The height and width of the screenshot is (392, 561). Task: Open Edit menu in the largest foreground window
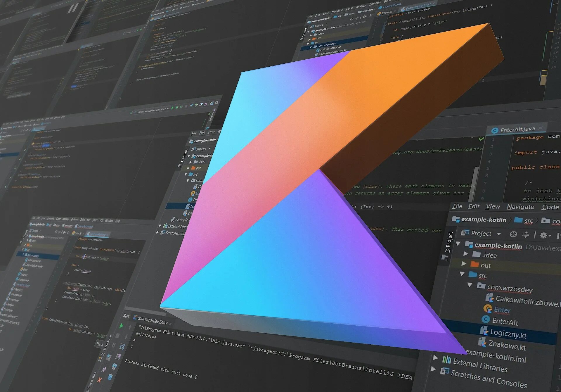tap(474, 206)
